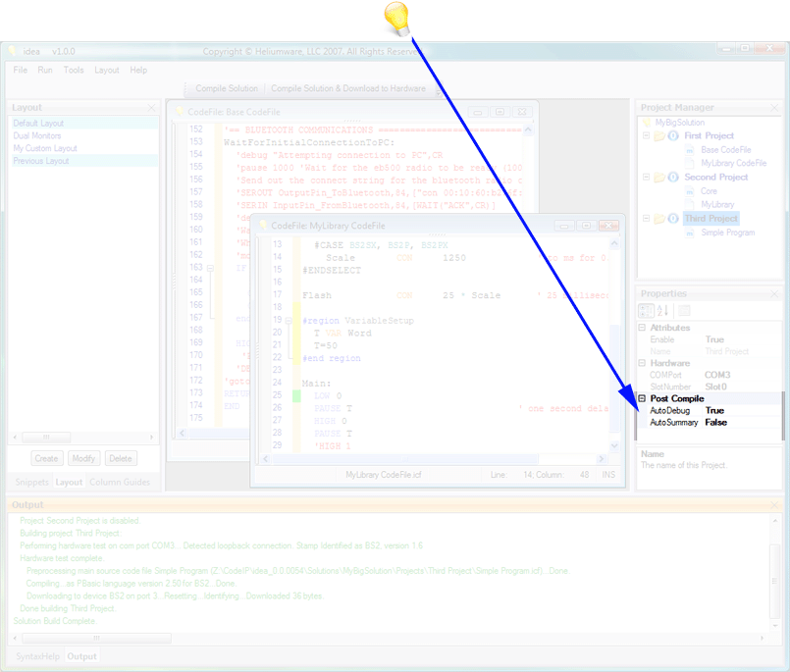790x672 pixels.
Task: Select the categorized view icon in Properties
Action: pos(648,310)
